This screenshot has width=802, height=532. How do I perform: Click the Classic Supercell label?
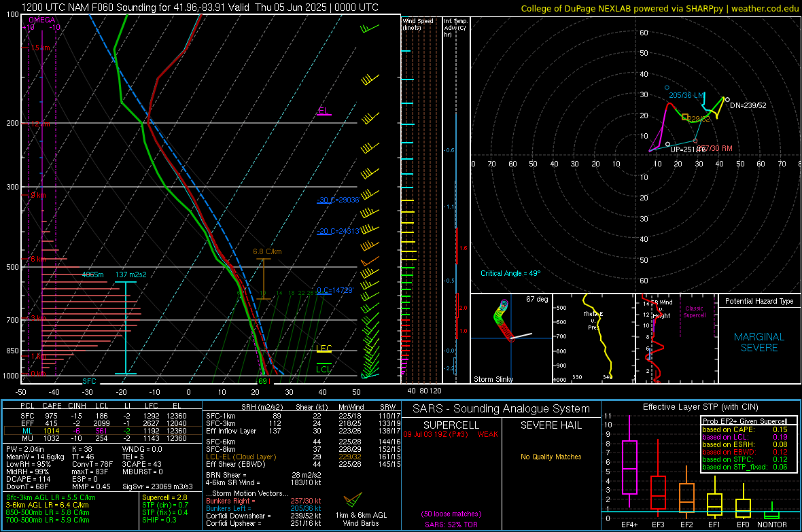pos(694,312)
